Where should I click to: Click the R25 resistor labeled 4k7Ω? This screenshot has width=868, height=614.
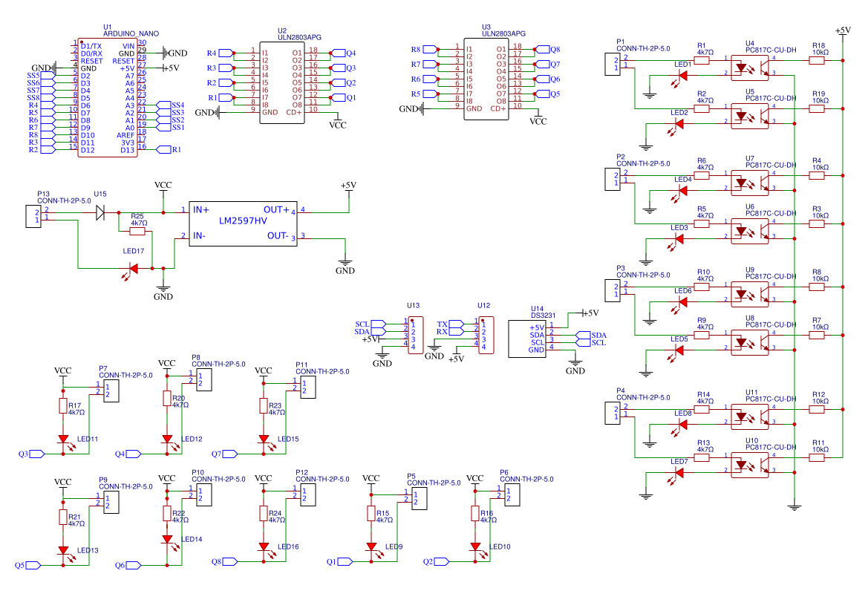pos(136,232)
